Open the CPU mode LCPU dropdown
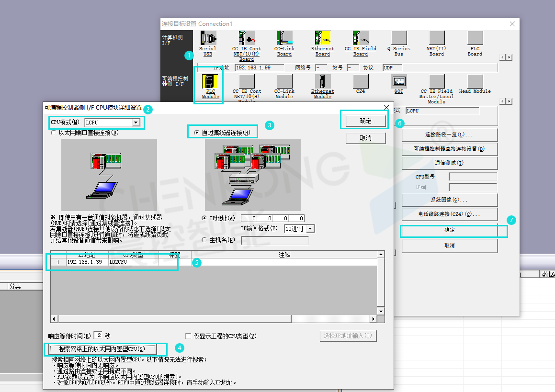Image resolution: width=555 pixels, height=392 pixels. click(x=136, y=123)
